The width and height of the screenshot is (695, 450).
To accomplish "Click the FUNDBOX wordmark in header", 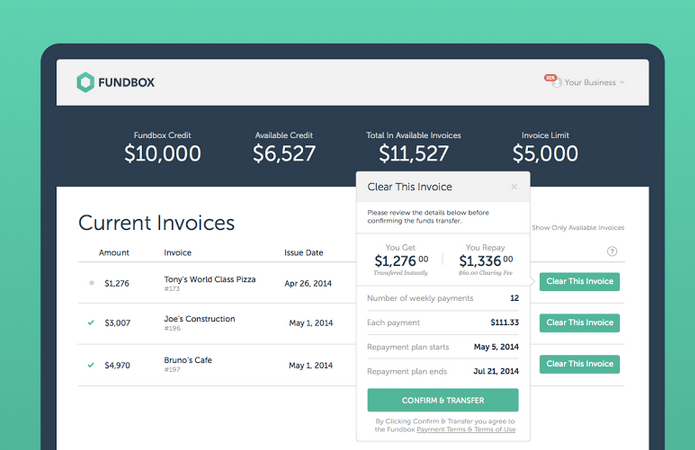I will pos(126,82).
